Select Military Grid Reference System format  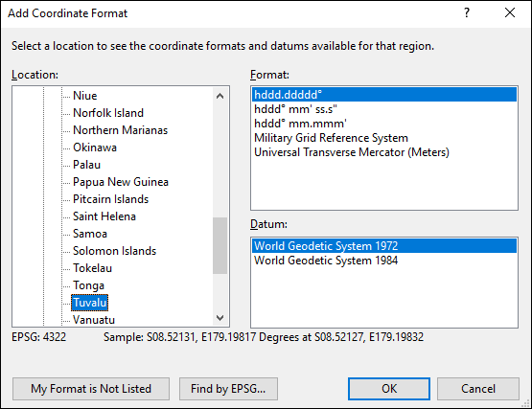coord(384,138)
